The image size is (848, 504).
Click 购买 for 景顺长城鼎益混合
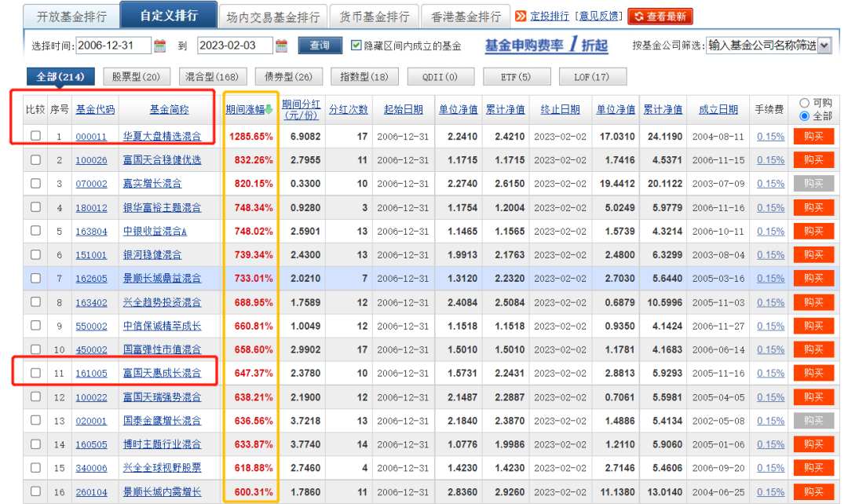(813, 279)
